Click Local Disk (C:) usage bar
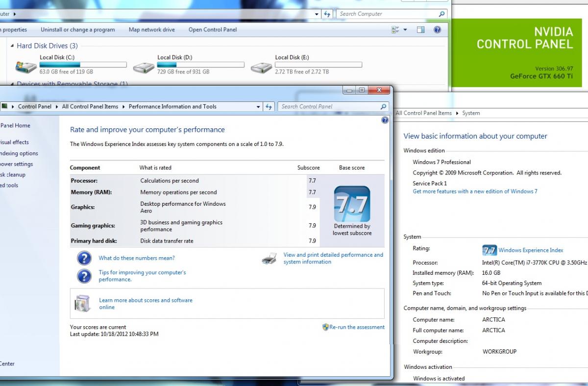 pos(83,65)
